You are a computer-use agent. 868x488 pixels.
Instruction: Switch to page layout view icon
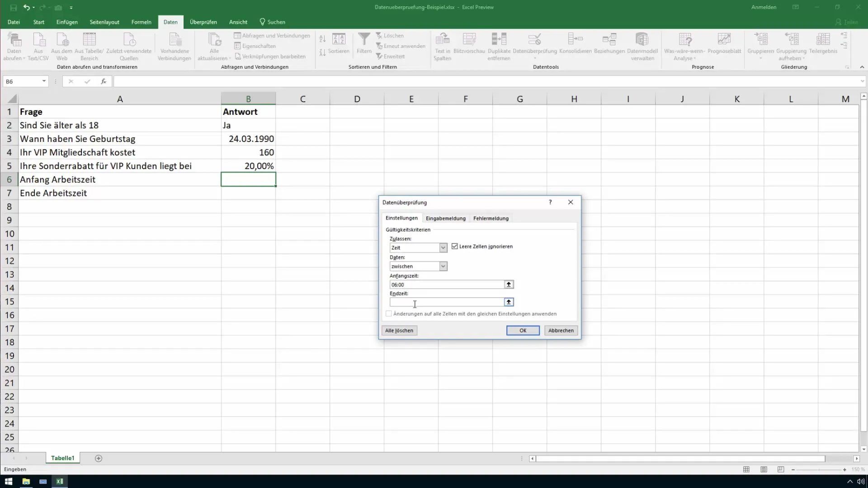[764, 469]
